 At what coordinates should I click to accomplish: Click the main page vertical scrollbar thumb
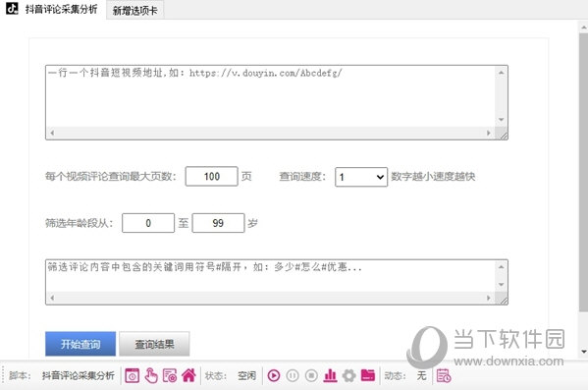(x=583, y=173)
